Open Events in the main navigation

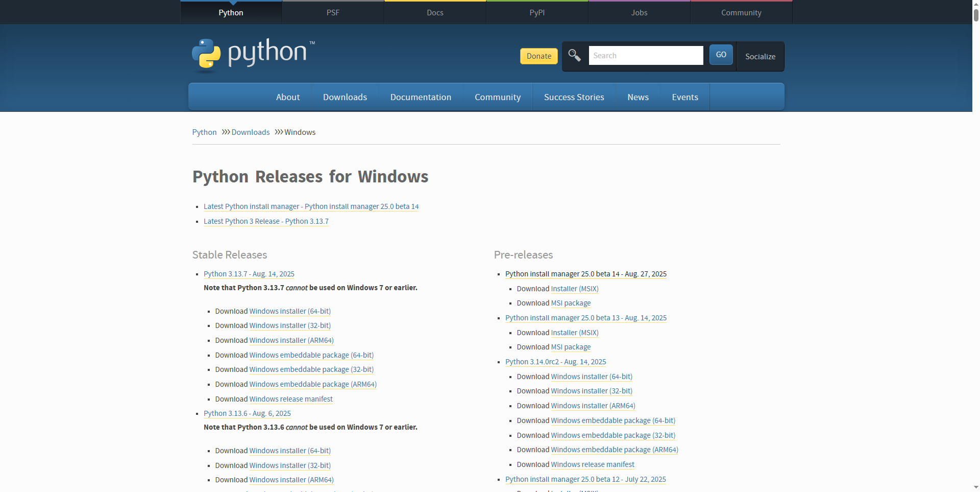[685, 97]
